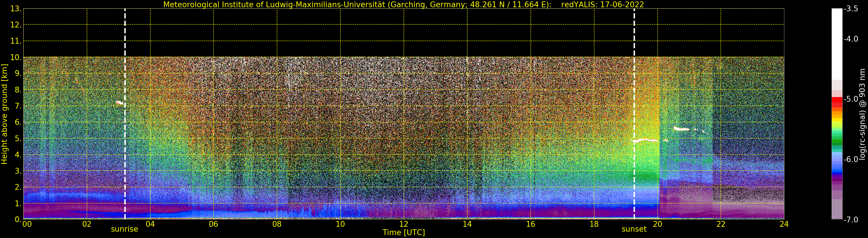Click the '12.' height axis tick label
Viewport: 868px width, 238px height.
(x=16, y=25)
